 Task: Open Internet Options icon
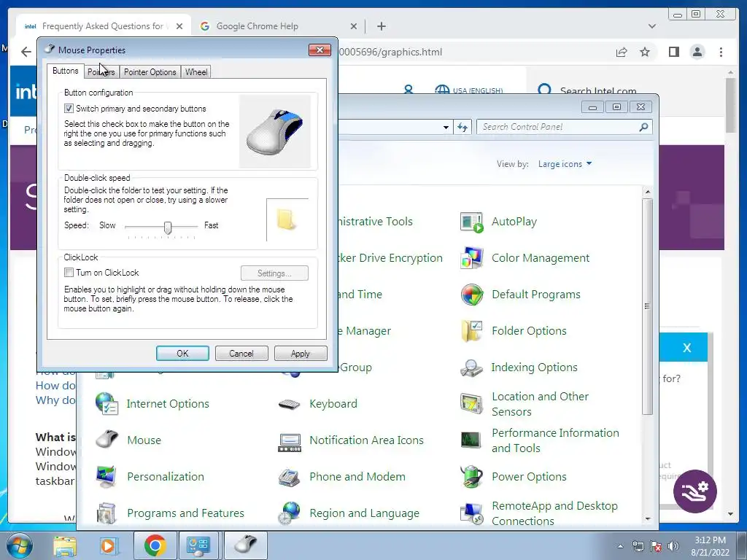[107, 404]
